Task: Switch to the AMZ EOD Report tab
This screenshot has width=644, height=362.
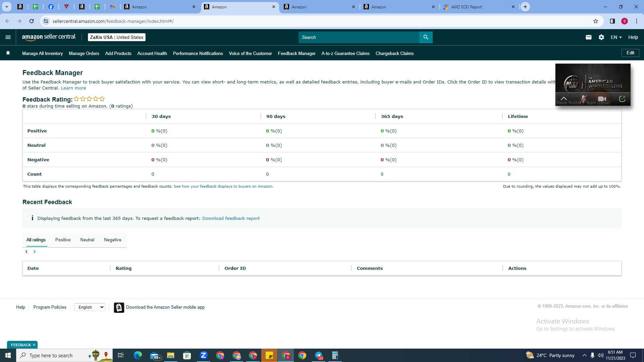Action: pyautogui.click(x=479, y=7)
